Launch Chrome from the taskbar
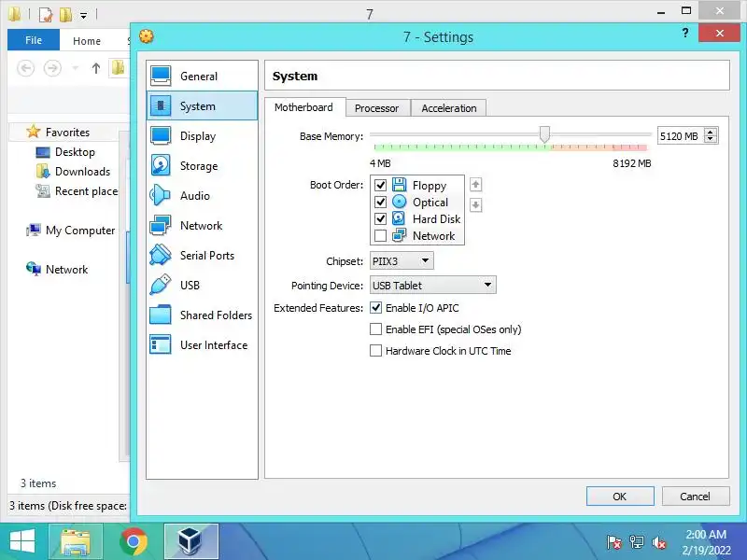 click(134, 541)
